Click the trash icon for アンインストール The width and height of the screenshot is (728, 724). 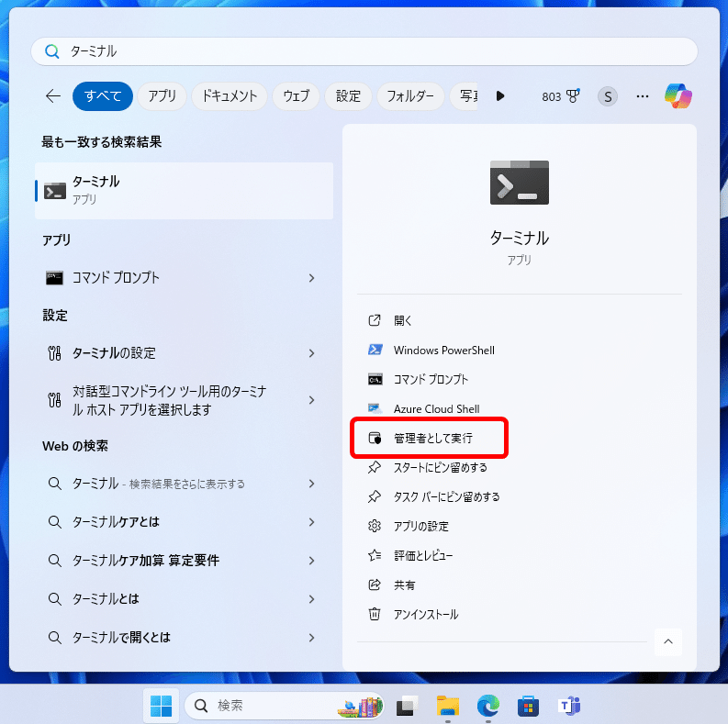coord(375,614)
